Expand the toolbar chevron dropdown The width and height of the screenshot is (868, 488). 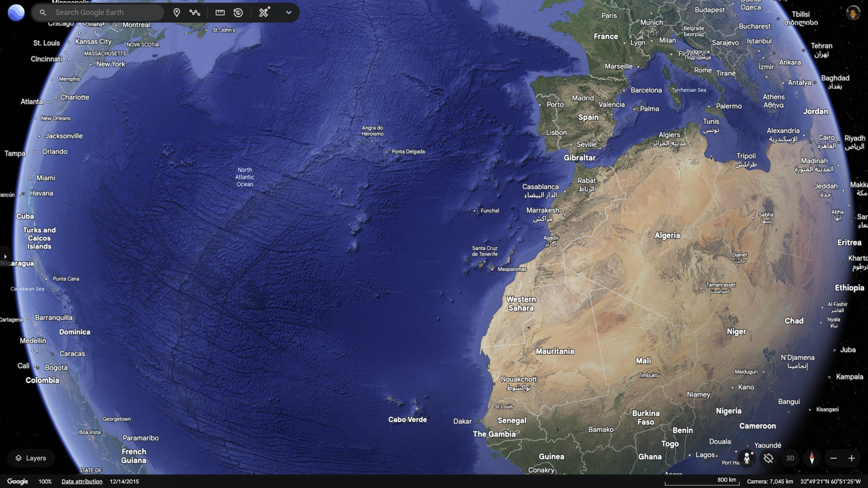click(x=289, y=13)
